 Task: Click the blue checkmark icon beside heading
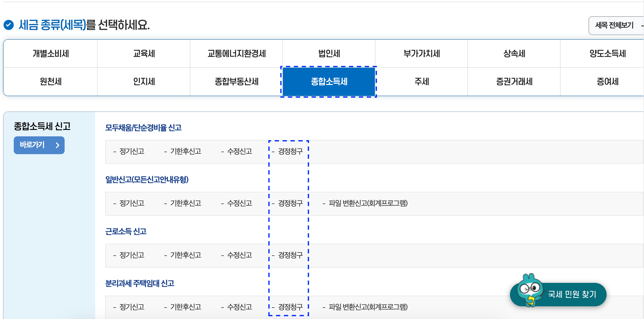9,25
